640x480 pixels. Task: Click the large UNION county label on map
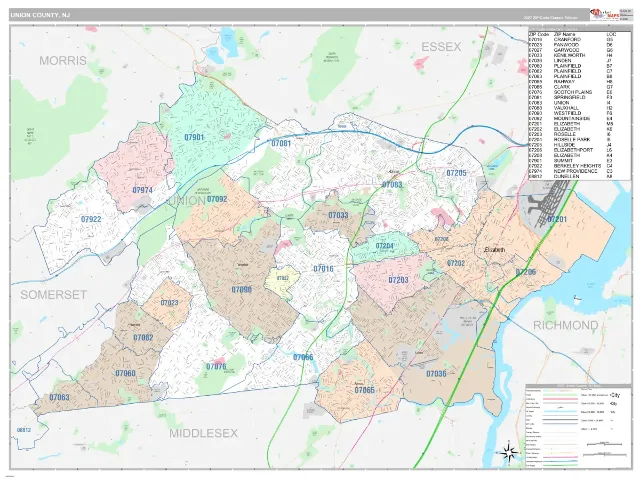(x=186, y=200)
